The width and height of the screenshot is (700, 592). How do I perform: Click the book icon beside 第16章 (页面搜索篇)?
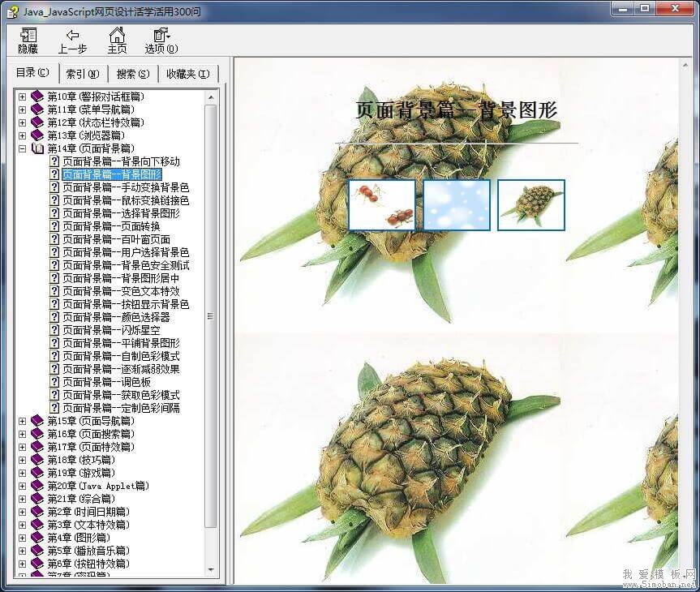tap(37, 433)
